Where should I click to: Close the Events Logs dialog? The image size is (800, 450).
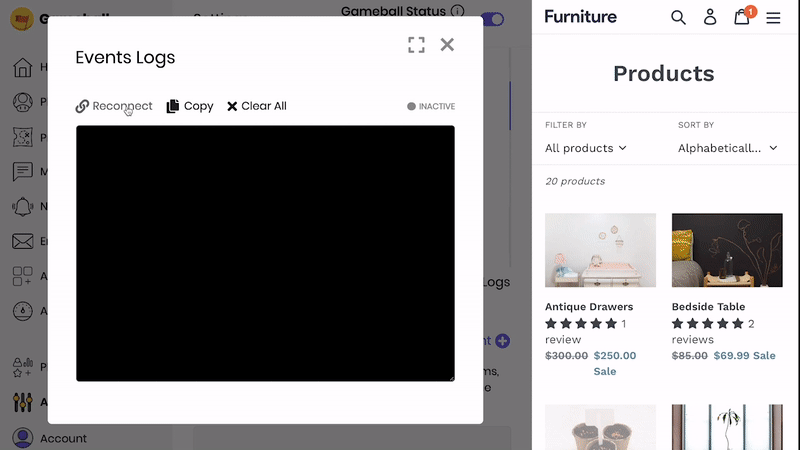[x=447, y=45]
